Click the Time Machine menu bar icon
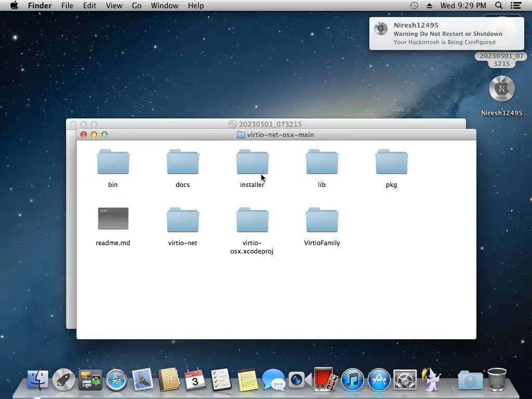This screenshot has width=532, height=399. pyautogui.click(x=414, y=5)
